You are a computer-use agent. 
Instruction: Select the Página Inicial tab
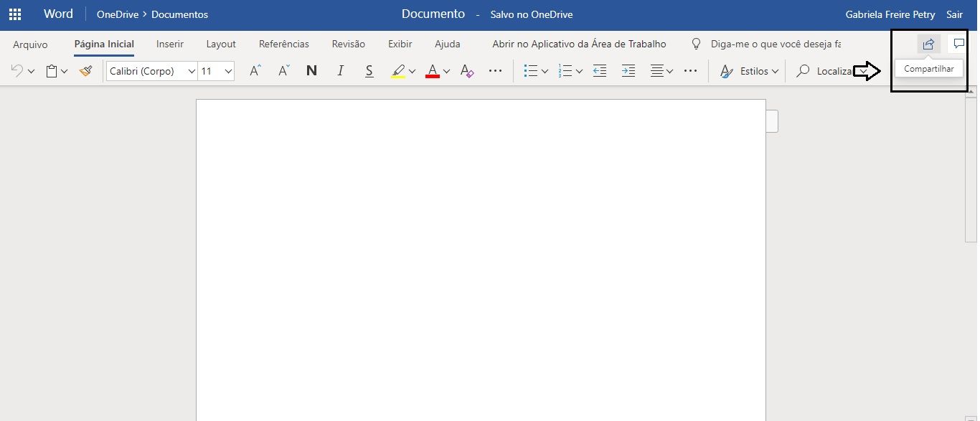(104, 44)
